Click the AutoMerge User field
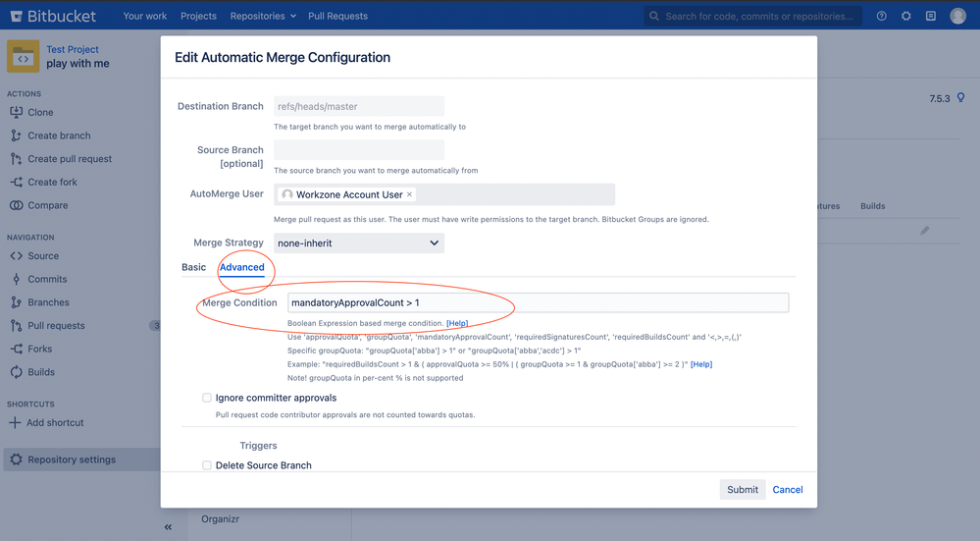 tap(444, 194)
